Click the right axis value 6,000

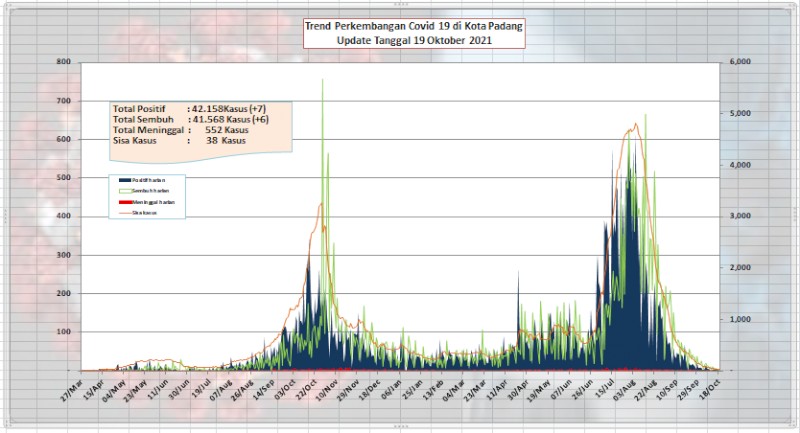(740, 62)
